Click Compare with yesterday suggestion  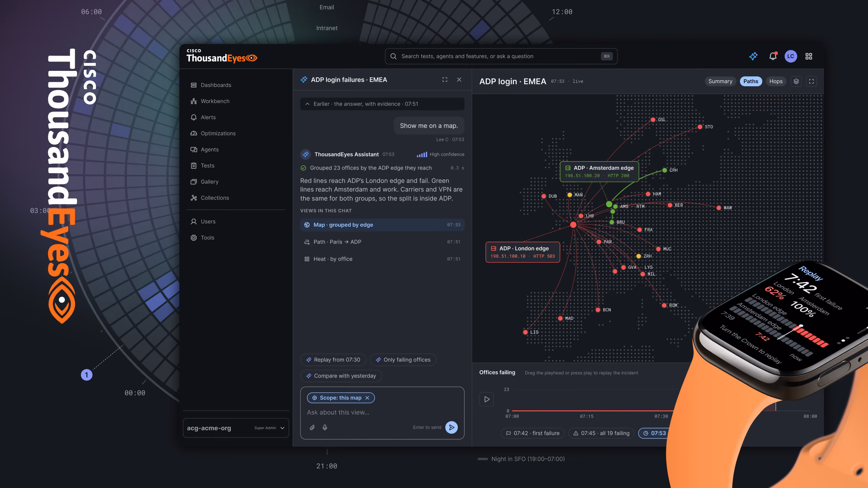341,376
